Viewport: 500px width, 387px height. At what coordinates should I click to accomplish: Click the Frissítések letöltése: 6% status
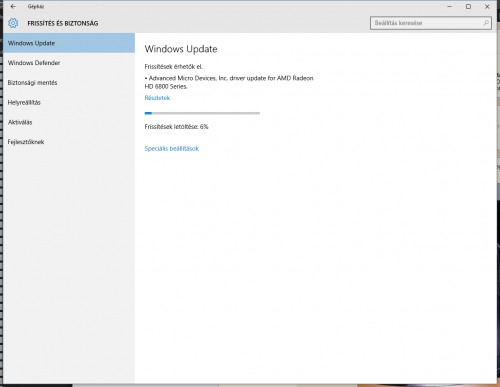point(176,127)
